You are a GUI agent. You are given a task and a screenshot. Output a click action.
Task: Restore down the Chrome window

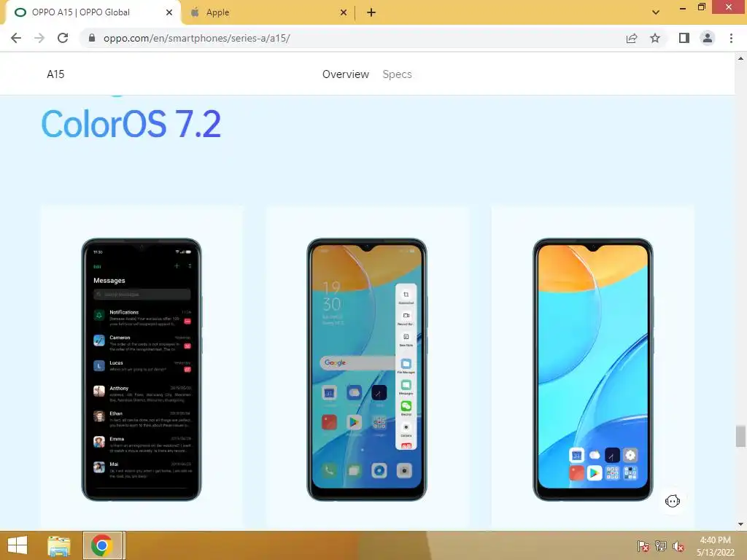click(x=701, y=7)
